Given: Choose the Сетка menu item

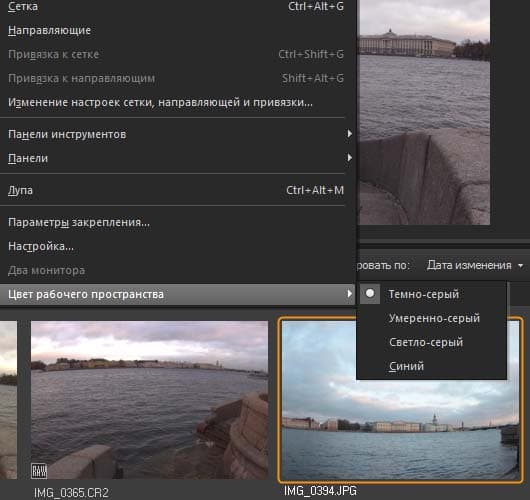Looking at the screenshot, I should (x=176, y=6).
